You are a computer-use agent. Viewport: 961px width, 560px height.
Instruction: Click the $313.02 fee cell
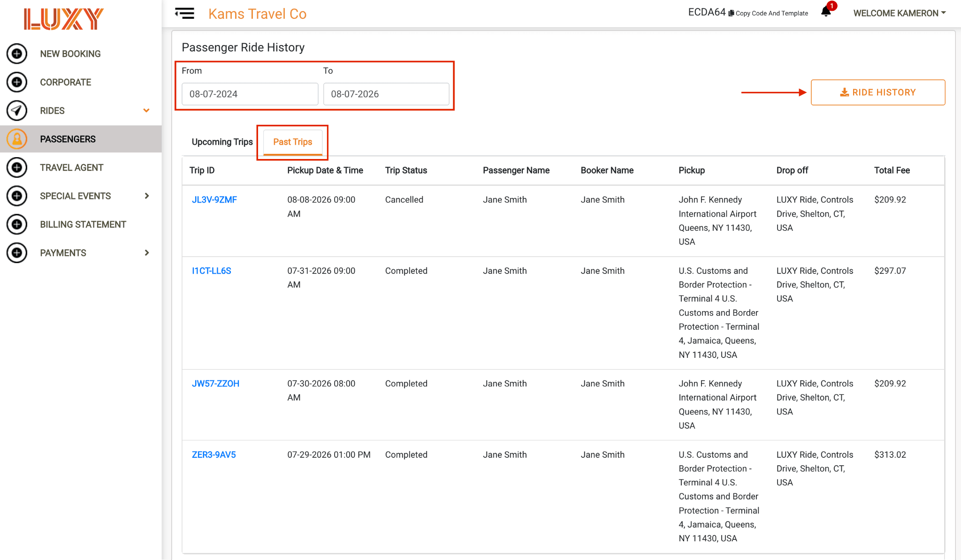890,454
